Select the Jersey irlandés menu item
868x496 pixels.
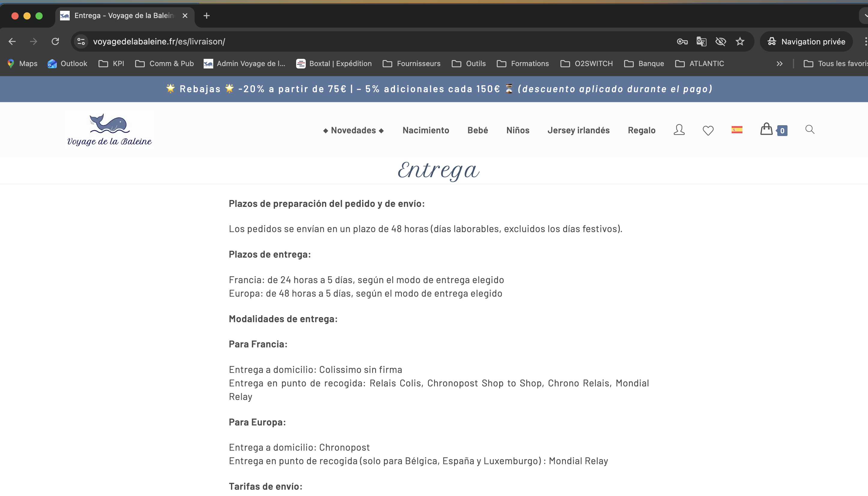(578, 130)
